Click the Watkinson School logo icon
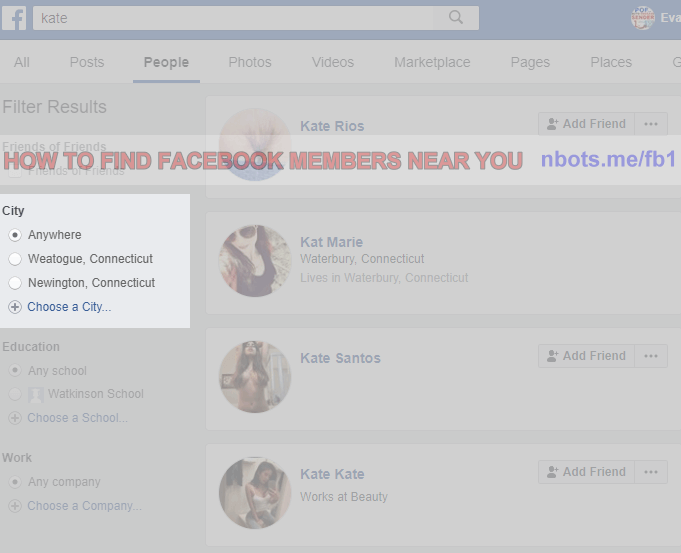The image size is (681, 553). click(36, 394)
